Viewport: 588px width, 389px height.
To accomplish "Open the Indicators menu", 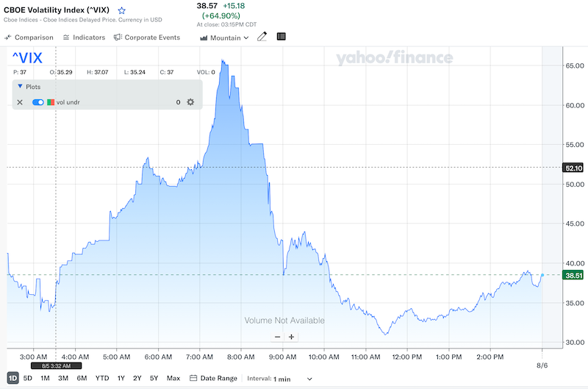I will point(84,38).
